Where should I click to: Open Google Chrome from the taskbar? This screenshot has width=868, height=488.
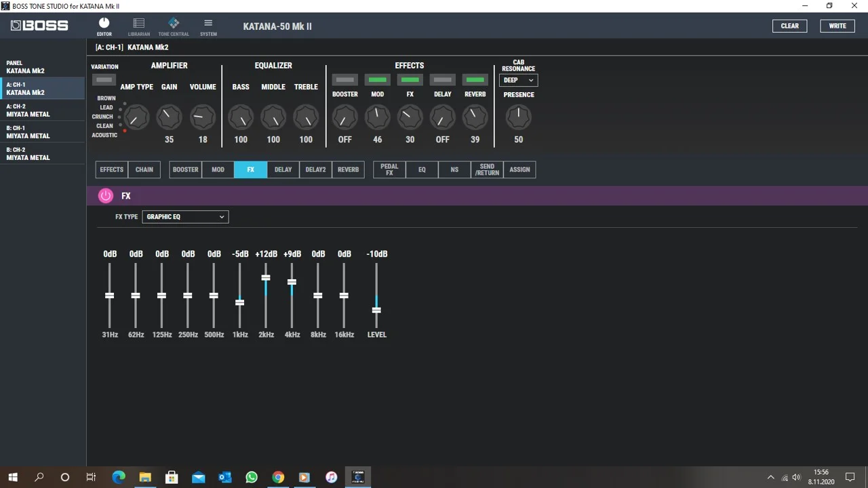point(278,477)
